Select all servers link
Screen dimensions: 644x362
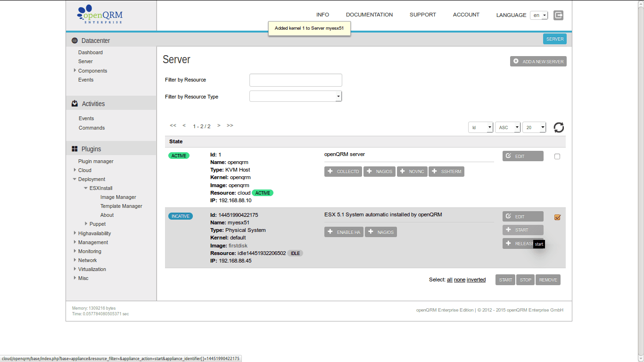click(x=450, y=280)
